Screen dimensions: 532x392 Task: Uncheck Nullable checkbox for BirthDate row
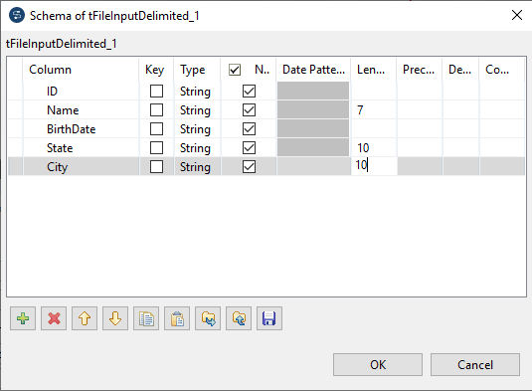coord(249,129)
